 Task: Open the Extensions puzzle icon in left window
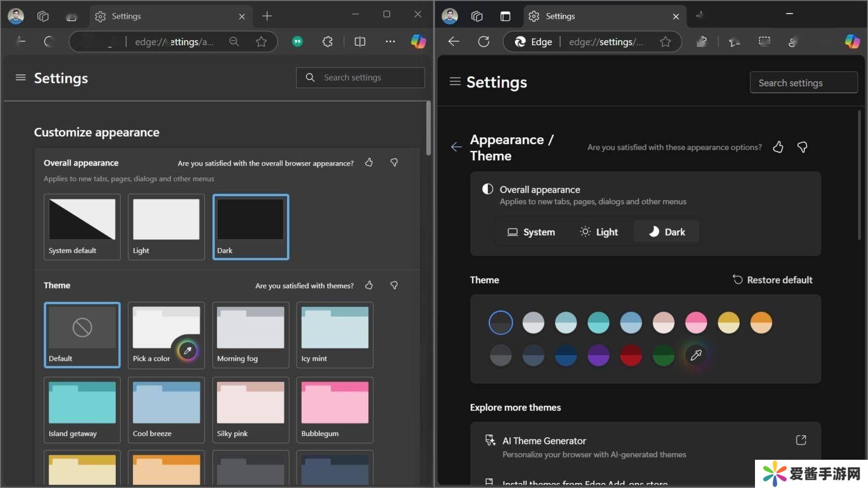tap(327, 41)
